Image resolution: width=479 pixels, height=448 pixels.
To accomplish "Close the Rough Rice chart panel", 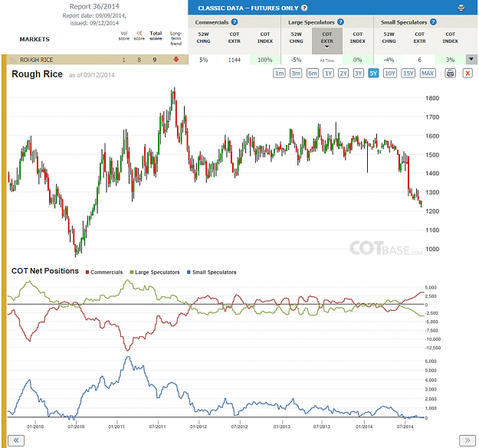I will pos(468,74).
